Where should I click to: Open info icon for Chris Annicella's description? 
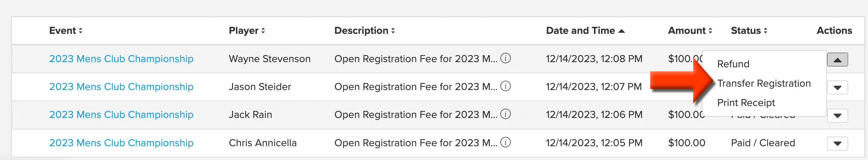506,142
